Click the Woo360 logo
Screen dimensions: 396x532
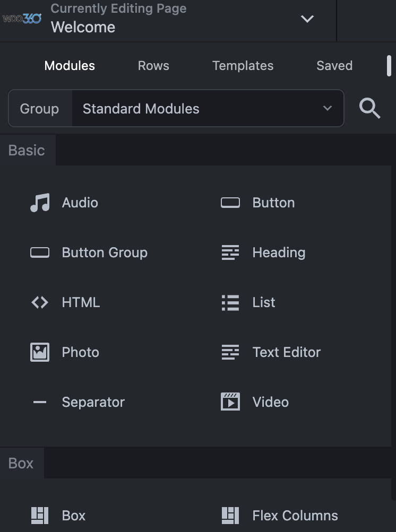point(22,19)
